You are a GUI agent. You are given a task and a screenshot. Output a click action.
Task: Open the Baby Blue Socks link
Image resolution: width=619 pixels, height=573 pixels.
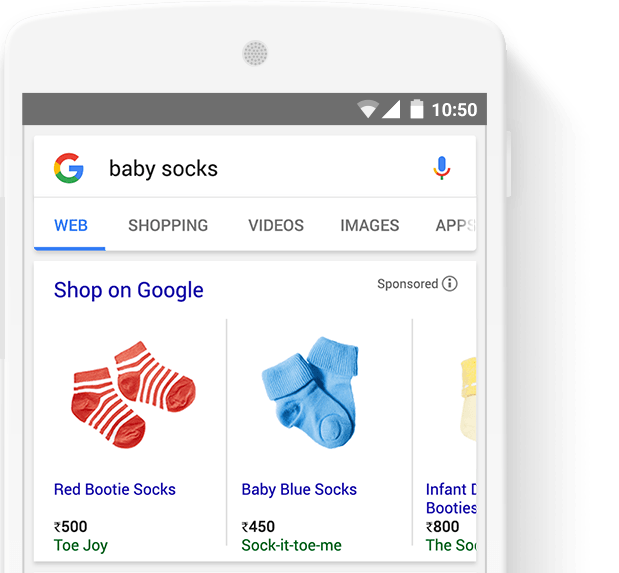[299, 490]
